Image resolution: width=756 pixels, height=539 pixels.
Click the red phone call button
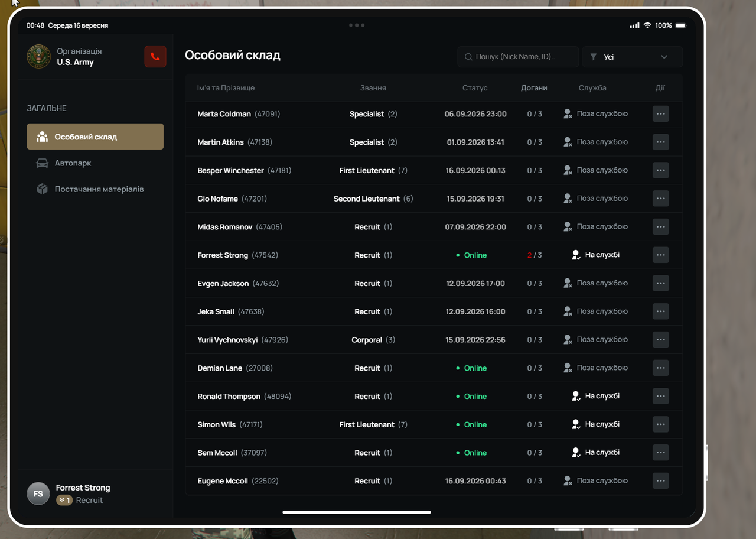point(155,57)
